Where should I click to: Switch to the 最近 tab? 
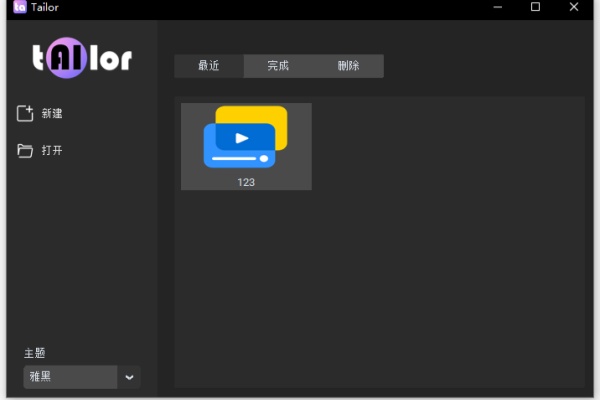tap(209, 66)
